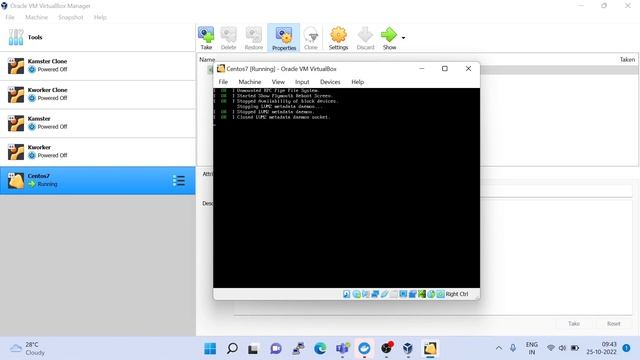
Task: Select the running Centos7 machine entry
Action: pos(98,180)
